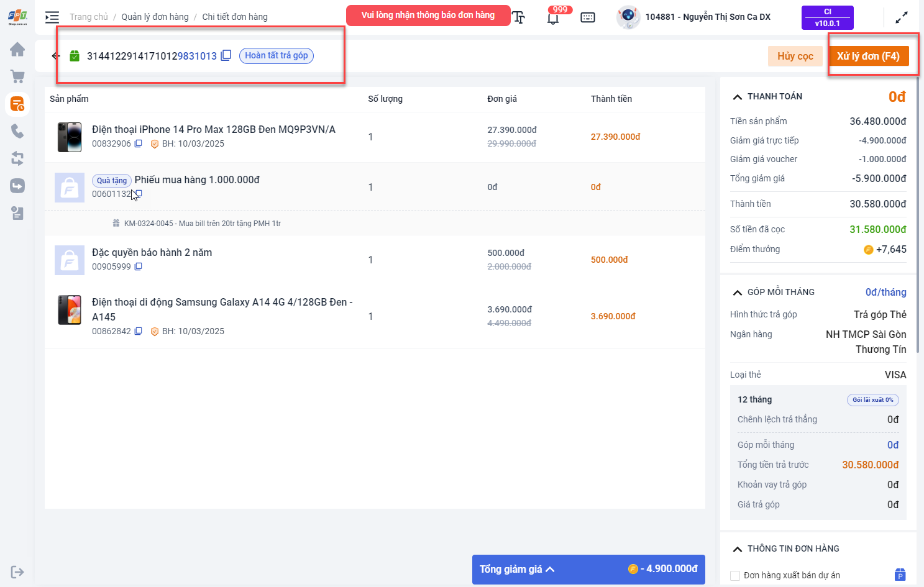Click the green order package icon
This screenshot has width=924, height=587.
(75, 56)
